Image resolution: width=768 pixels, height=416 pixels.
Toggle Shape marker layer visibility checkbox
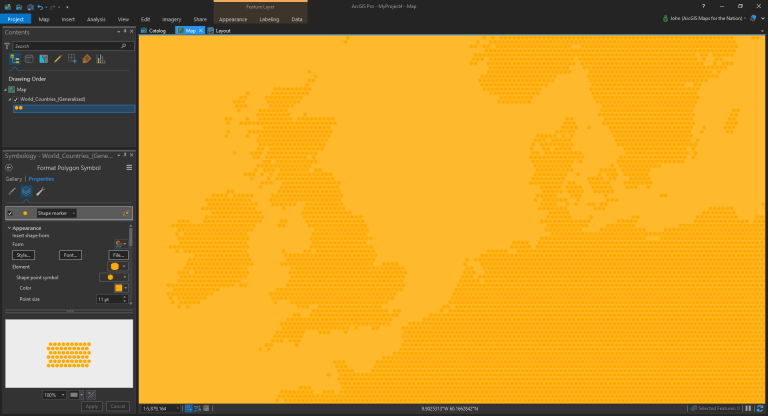pyautogui.click(x=10, y=213)
